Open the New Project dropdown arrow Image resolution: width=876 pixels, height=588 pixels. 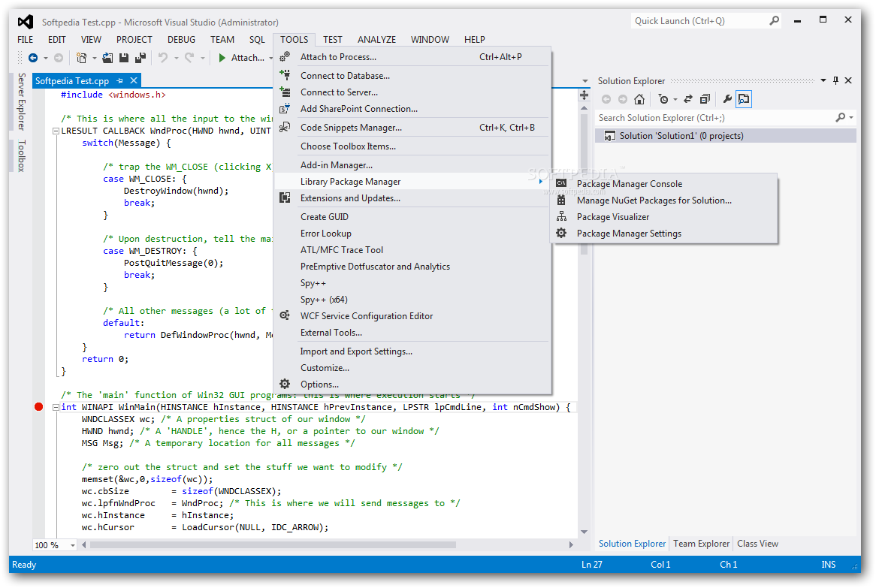95,58
